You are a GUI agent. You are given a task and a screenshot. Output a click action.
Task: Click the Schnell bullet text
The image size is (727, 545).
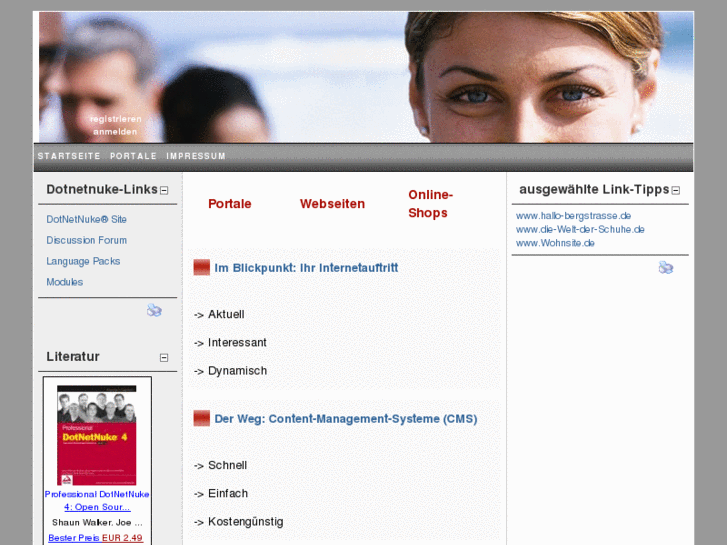[227, 465]
